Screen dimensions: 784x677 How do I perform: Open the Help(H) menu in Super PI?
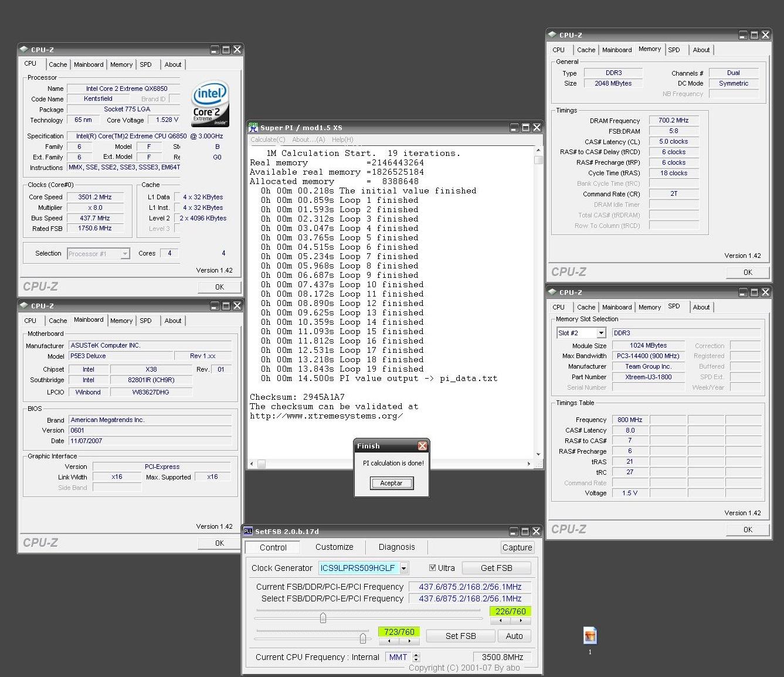[x=342, y=140]
